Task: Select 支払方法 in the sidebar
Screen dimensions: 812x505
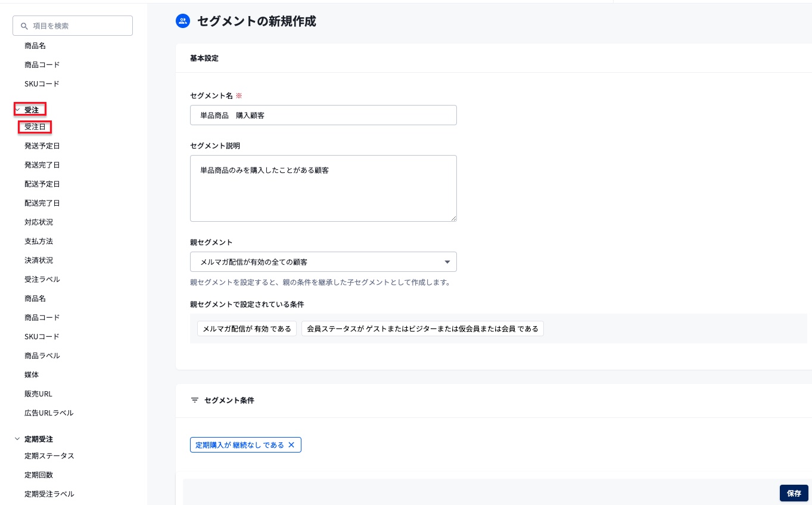Action: [39, 241]
